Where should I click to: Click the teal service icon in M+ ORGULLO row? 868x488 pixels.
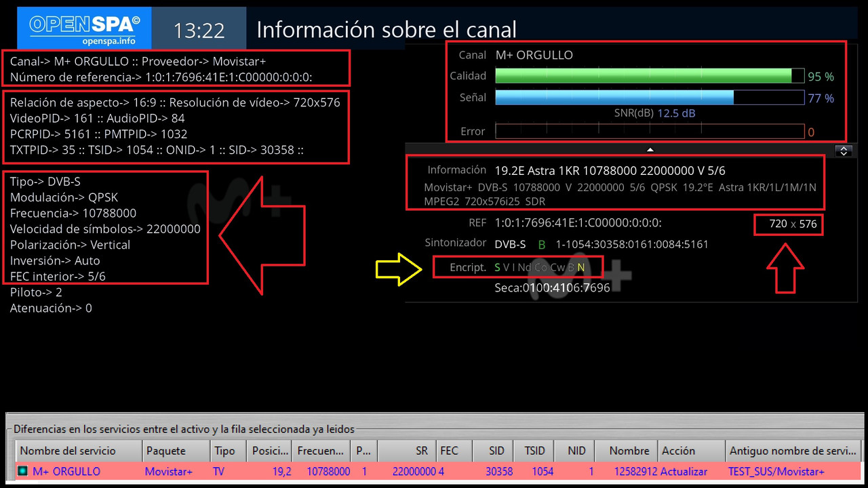click(x=24, y=471)
